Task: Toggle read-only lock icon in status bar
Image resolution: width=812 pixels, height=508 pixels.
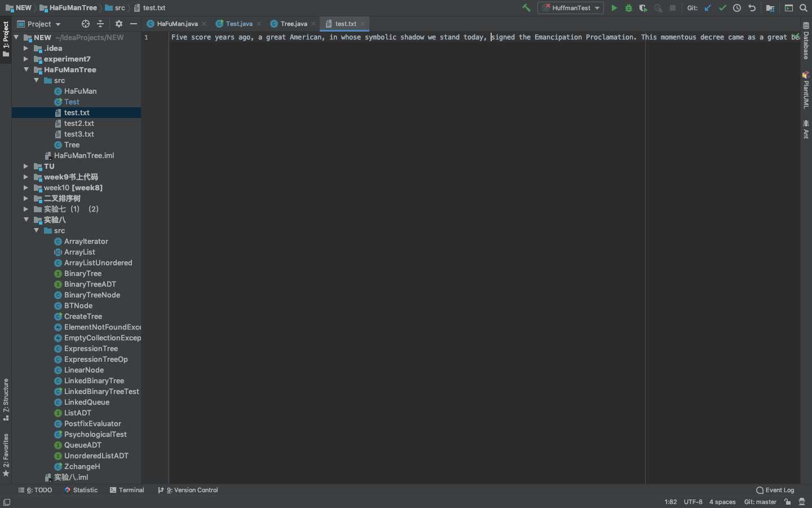Action: 788,502
